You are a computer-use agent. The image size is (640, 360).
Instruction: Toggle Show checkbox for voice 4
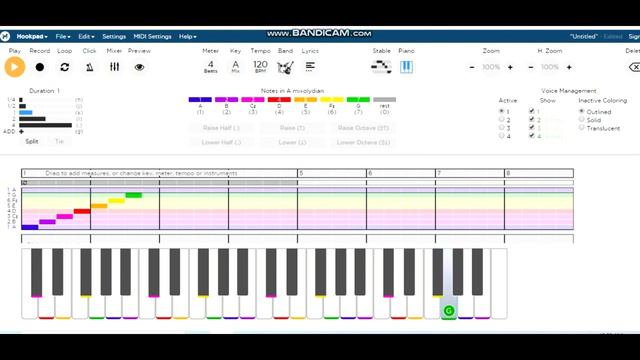pyautogui.click(x=531, y=136)
